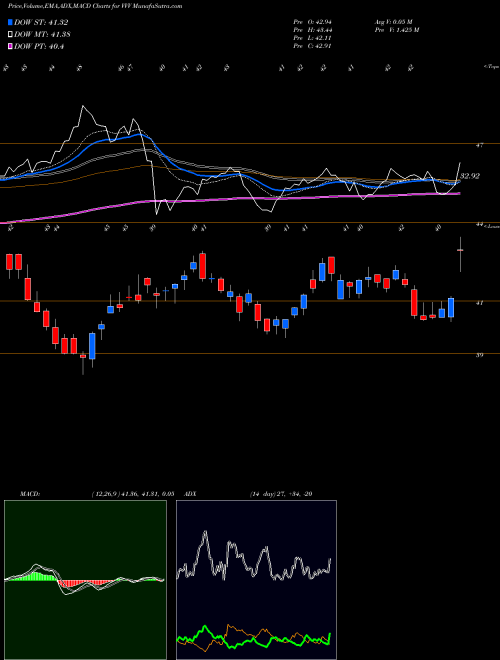Click the blue DOW ST legend swatch
500x660 pixels.
11,23
